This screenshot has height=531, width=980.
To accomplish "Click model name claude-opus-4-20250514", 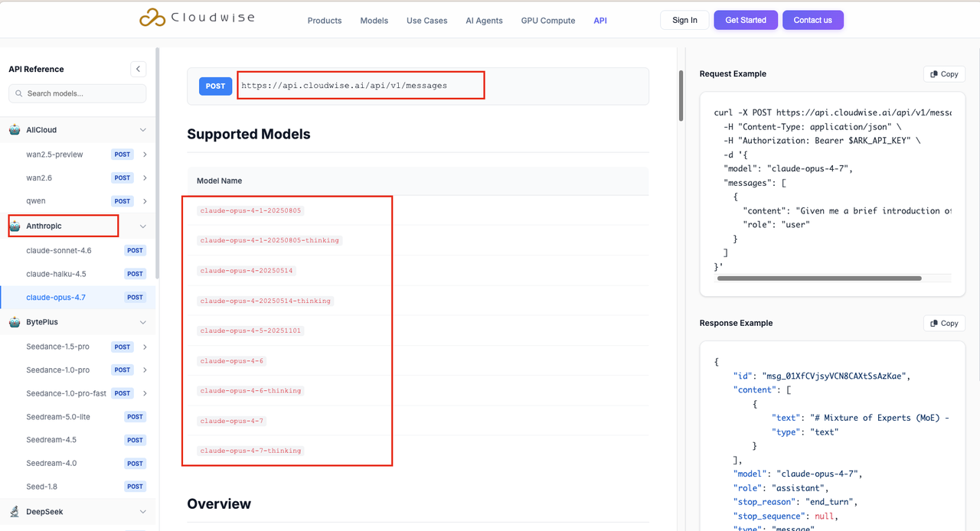I will pos(247,270).
